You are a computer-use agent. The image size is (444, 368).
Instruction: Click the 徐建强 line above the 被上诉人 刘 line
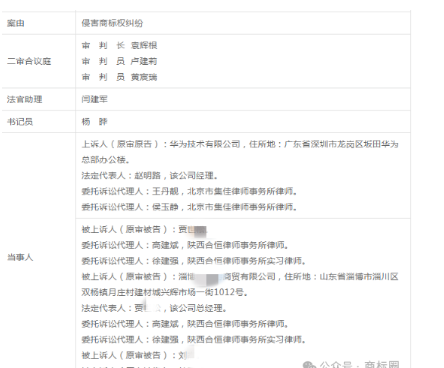point(194,340)
